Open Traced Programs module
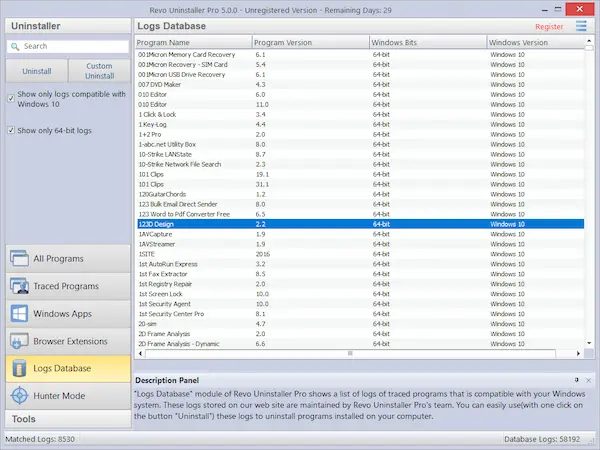 [68, 286]
